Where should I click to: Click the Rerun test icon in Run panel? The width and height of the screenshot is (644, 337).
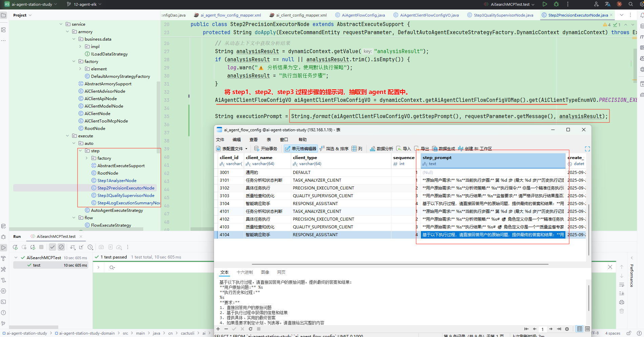tap(15, 247)
